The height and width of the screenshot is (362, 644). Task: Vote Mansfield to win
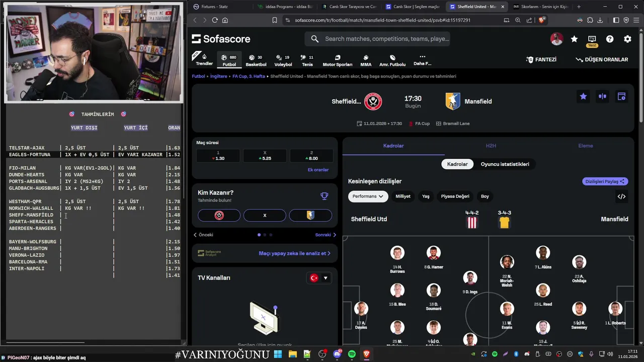(x=310, y=215)
